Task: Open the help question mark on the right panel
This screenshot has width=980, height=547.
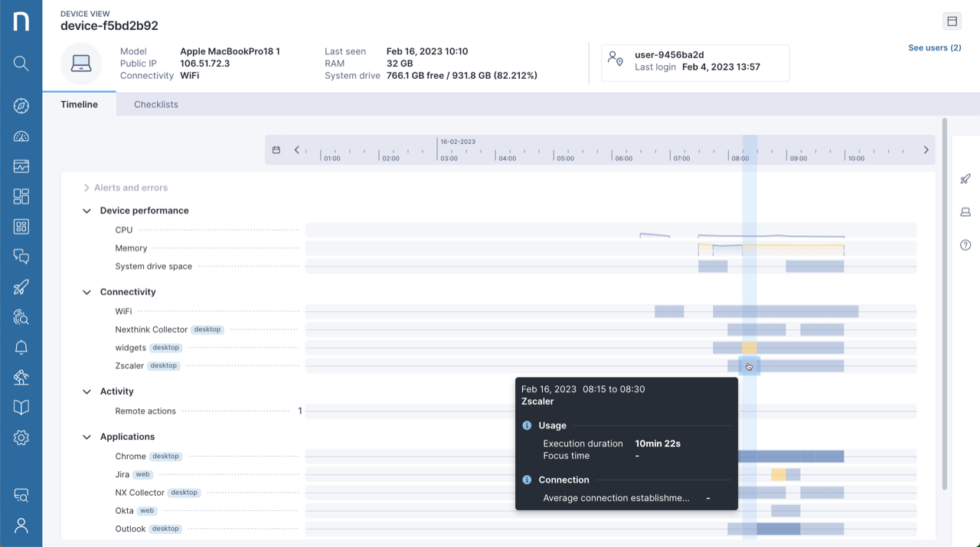Action: [x=965, y=245]
